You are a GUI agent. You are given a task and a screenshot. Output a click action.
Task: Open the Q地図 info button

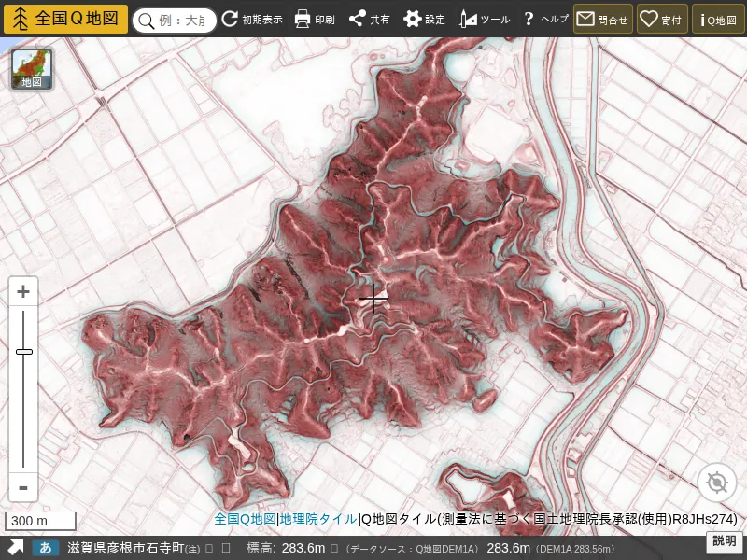pyautogui.click(x=718, y=19)
